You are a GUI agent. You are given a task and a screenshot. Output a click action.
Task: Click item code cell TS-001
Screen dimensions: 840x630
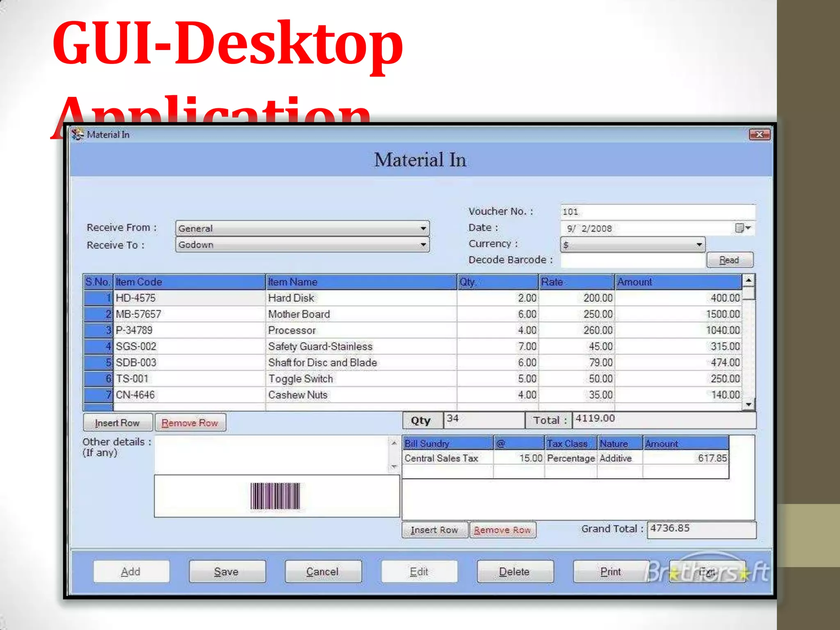(189, 379)
